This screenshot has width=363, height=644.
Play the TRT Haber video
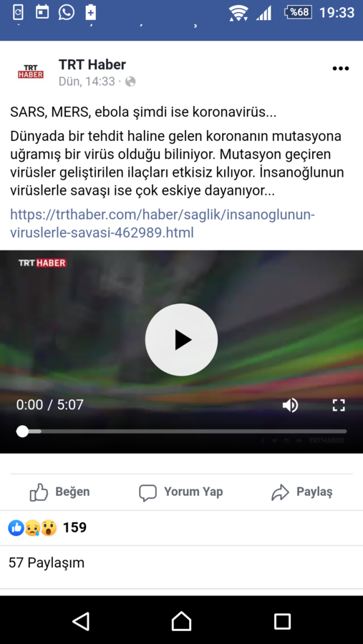[x=181, y=340]
